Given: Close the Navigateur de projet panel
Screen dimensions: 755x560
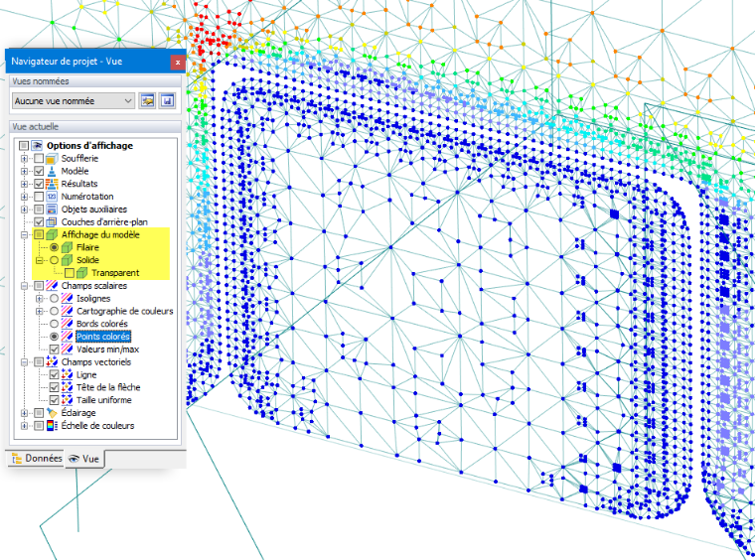Looking at the screenshot, I should coord(178,63).
